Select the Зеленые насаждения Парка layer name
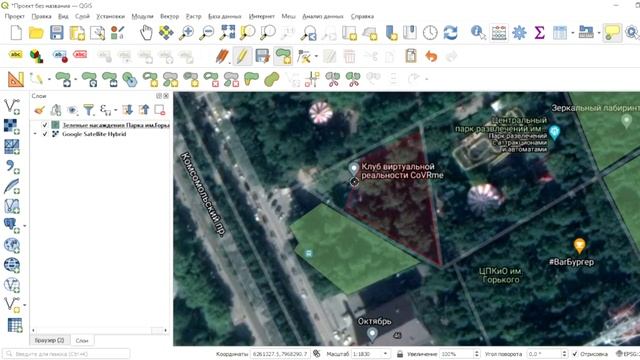The image size is (640, 360). point(116,125)
